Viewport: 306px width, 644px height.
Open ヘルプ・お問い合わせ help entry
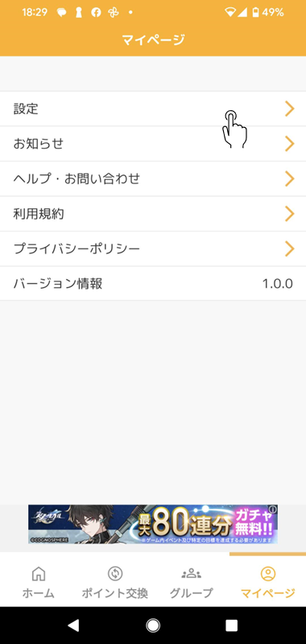tap(153, 178)
